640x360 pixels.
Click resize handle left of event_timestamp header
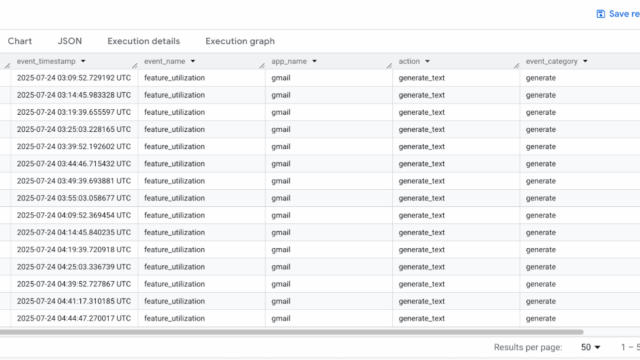7,65
